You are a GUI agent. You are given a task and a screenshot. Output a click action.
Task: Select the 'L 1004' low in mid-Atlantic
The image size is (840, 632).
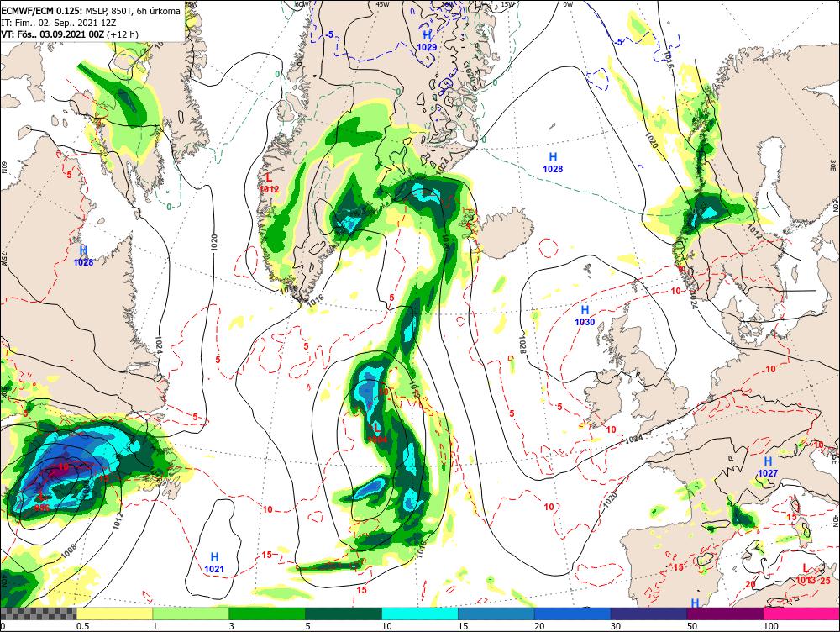pyautogui.click(x=377, y=433)
